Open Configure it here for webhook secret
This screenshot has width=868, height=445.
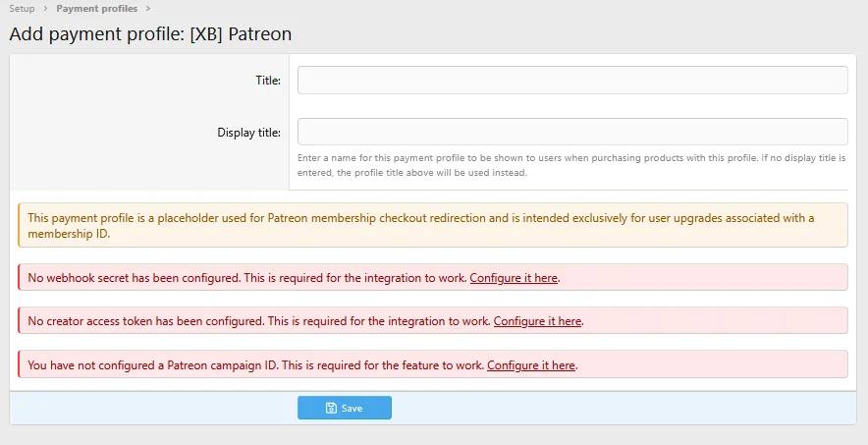(514, 278)
